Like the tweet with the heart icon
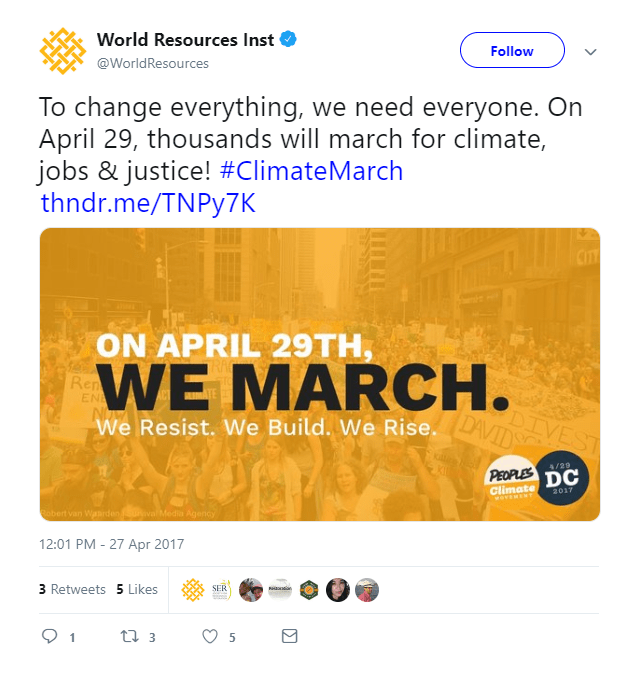This screenshot has width=636, height=674. [210, 636]
